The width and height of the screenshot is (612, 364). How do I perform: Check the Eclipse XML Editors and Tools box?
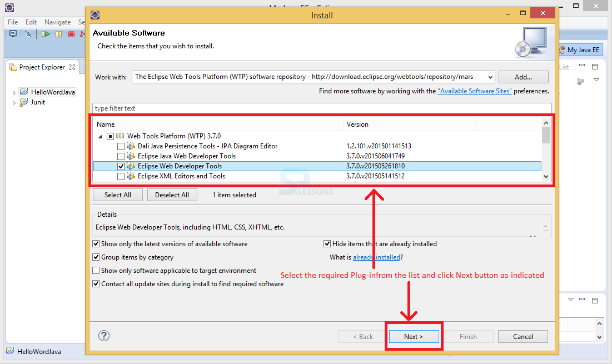pos(121,176)
